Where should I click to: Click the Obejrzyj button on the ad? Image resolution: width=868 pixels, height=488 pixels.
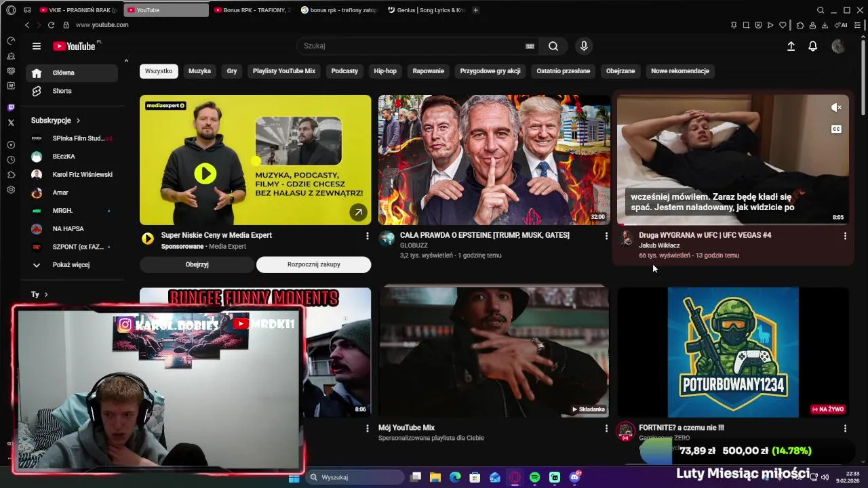[x=197, y=265]
